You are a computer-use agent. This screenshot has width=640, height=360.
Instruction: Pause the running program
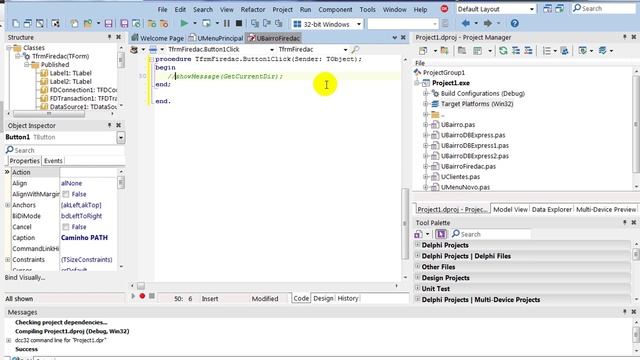click(227, 24)
